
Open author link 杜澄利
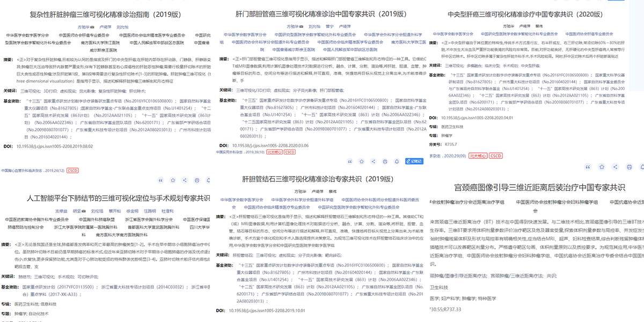click(167, 211)
